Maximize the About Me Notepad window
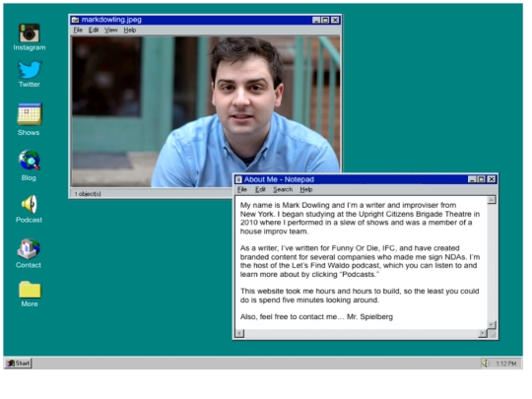This screenshot has width=532, height=399. (481, 179)
